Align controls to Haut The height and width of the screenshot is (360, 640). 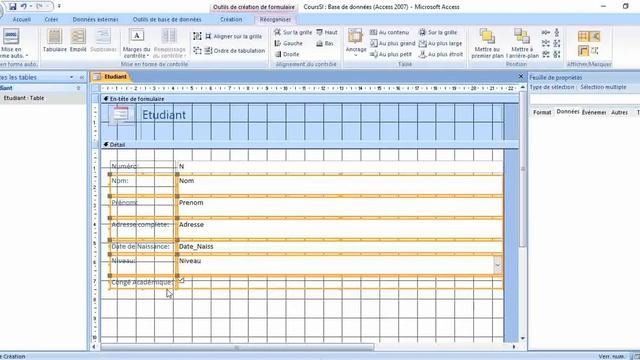(327, 32)
